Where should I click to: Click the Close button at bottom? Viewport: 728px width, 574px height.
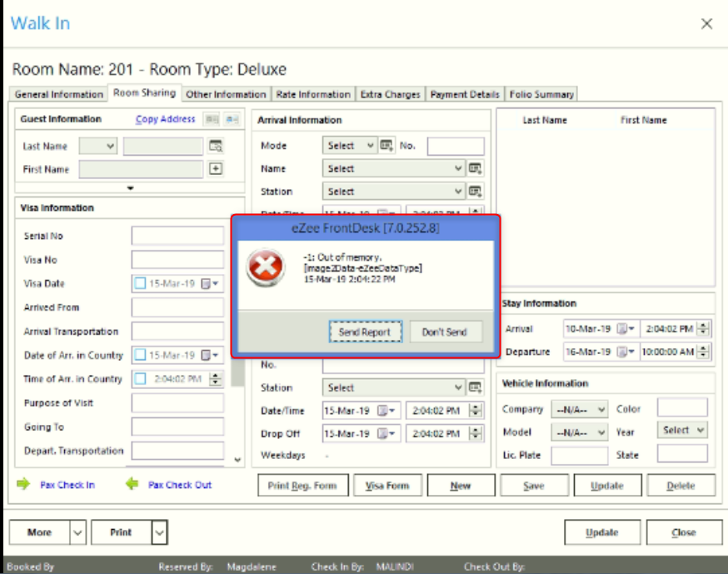click(684, 532)
